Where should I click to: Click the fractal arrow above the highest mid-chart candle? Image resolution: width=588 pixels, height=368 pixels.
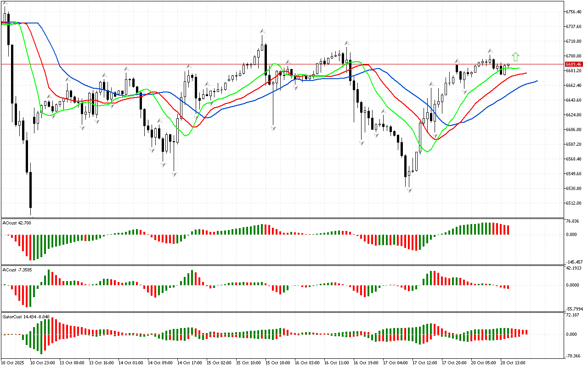point(262,31)
